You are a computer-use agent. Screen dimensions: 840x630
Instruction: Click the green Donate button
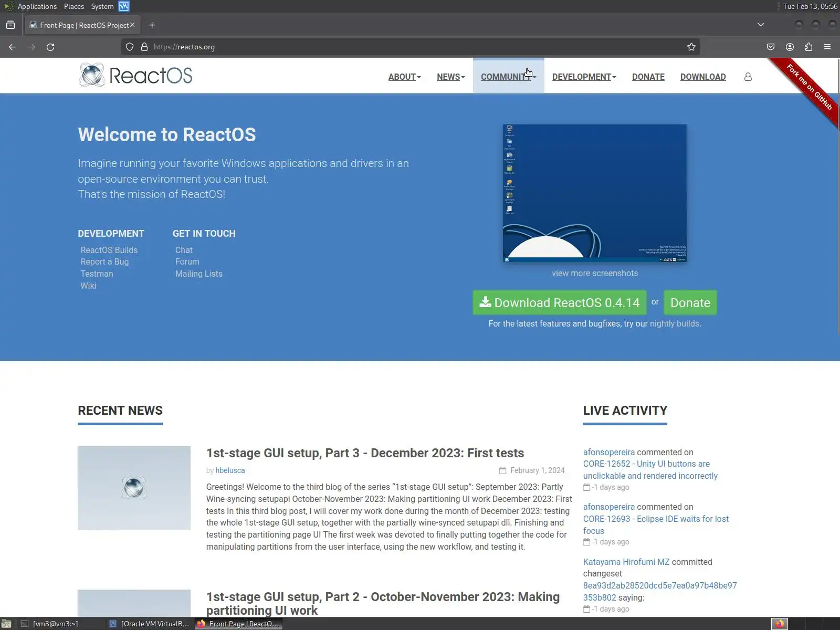690,302
